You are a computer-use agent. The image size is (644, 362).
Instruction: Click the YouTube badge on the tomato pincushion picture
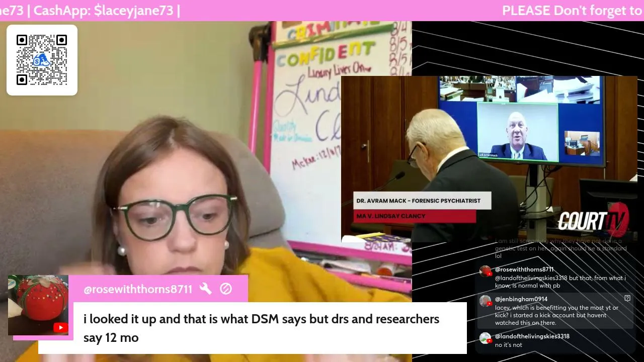coord(61,328)
